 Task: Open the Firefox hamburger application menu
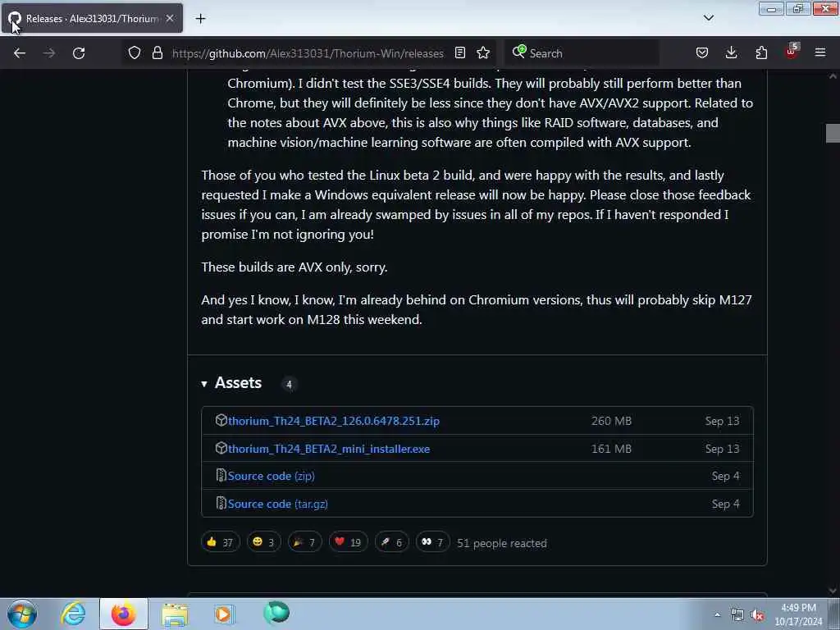(x=820, y=53)
